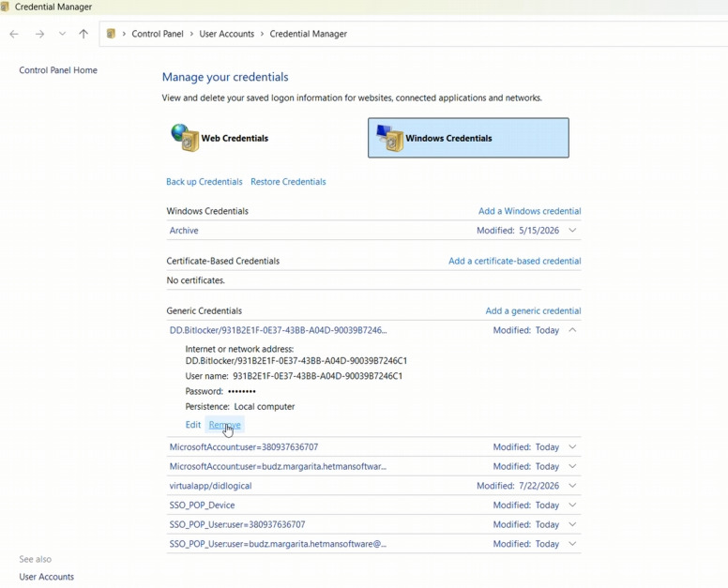Expand SSO_POP_User:user=380937636707 chevron
The image size is (728, 588).
pos(572,524)
